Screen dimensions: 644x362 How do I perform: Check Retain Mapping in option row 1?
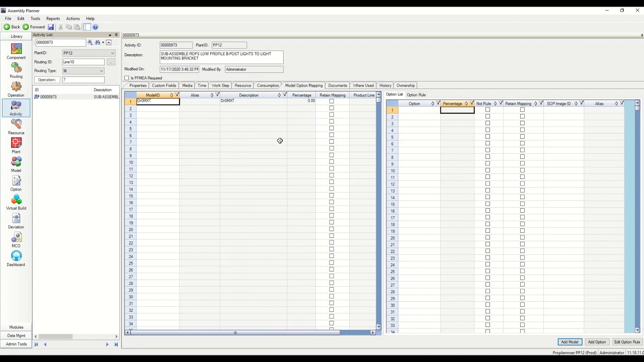[x=522, y=110]
